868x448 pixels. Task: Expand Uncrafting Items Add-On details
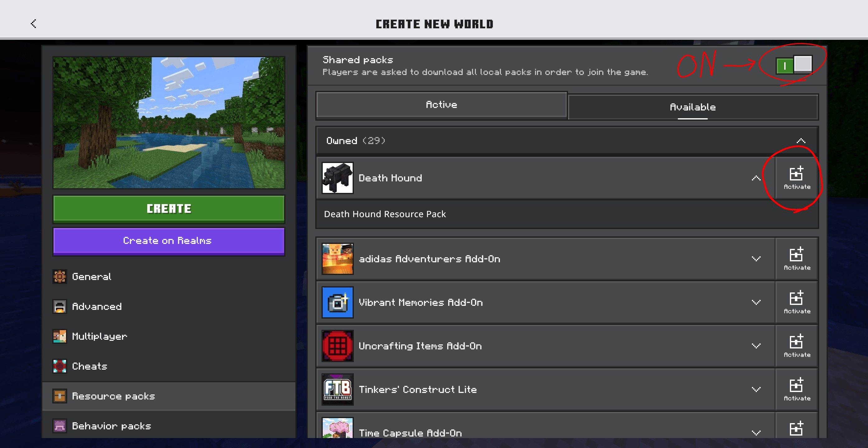pos(756,346)
